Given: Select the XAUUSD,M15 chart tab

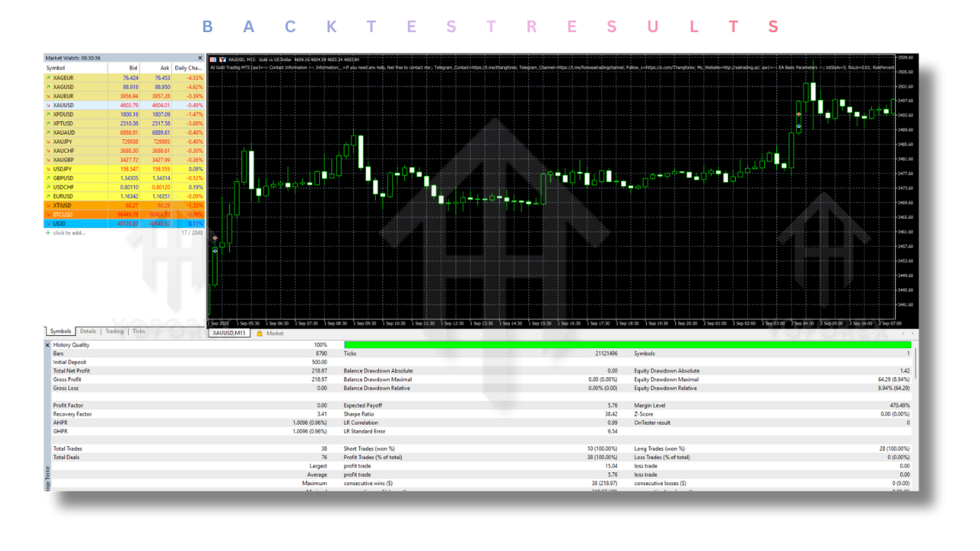Looking at the screenshot, I should (230, 333).
